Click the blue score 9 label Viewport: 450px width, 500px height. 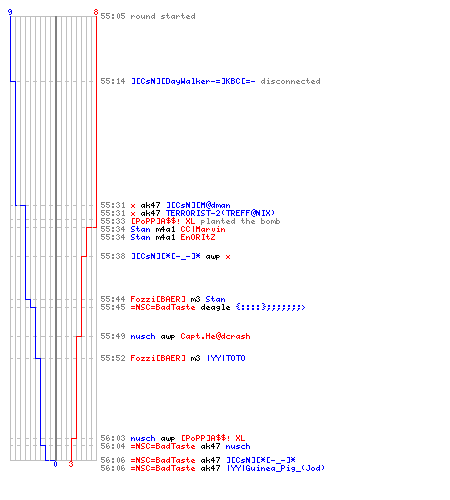tap(10, 12)
